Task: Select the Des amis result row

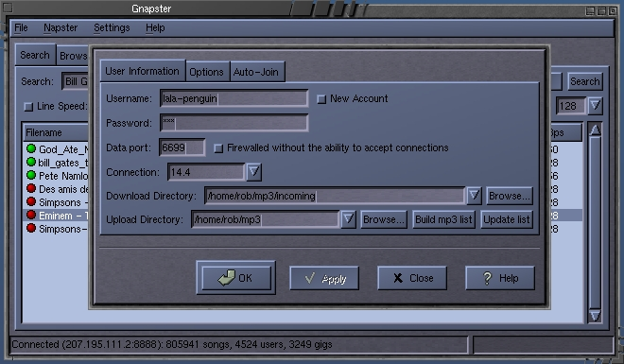Action: point(56,188)
